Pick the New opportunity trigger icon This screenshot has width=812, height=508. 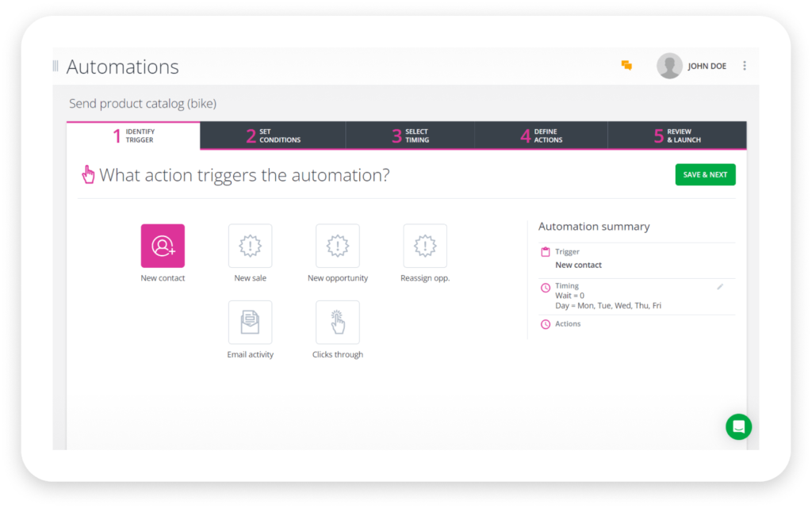coord(337,246)
